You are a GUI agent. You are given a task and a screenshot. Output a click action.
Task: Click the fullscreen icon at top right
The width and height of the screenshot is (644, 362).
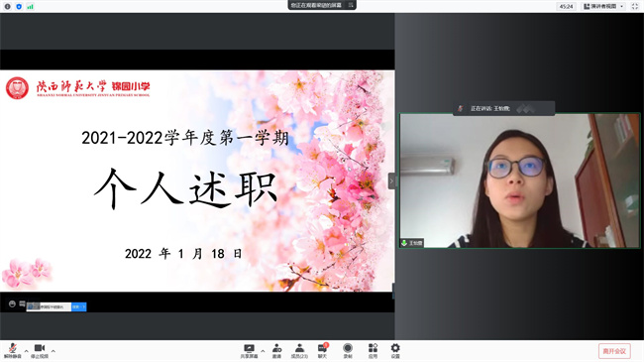point(634,7)
